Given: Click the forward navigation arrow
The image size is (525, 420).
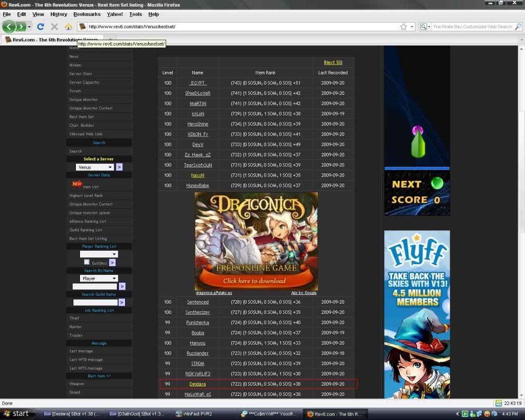Looking at the screenshot, I should point(21,26).
